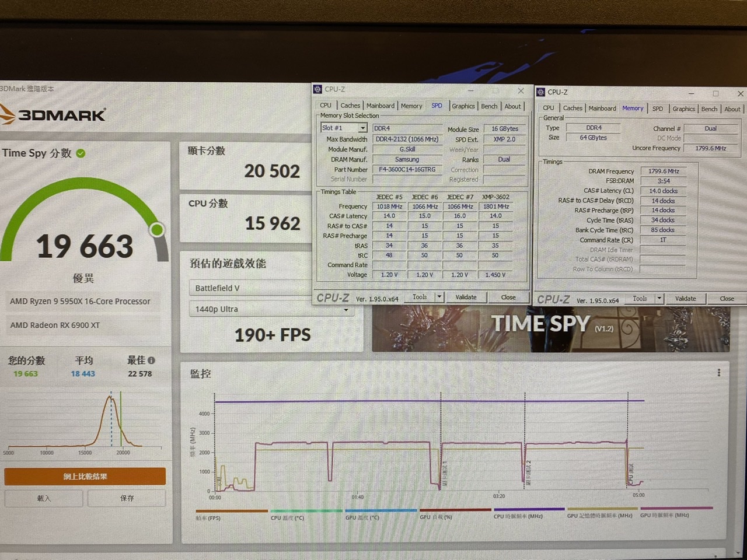Open the Mainboard tab in right CPU-Z window
The image size is (747, 560).
(x=602, y=108)
